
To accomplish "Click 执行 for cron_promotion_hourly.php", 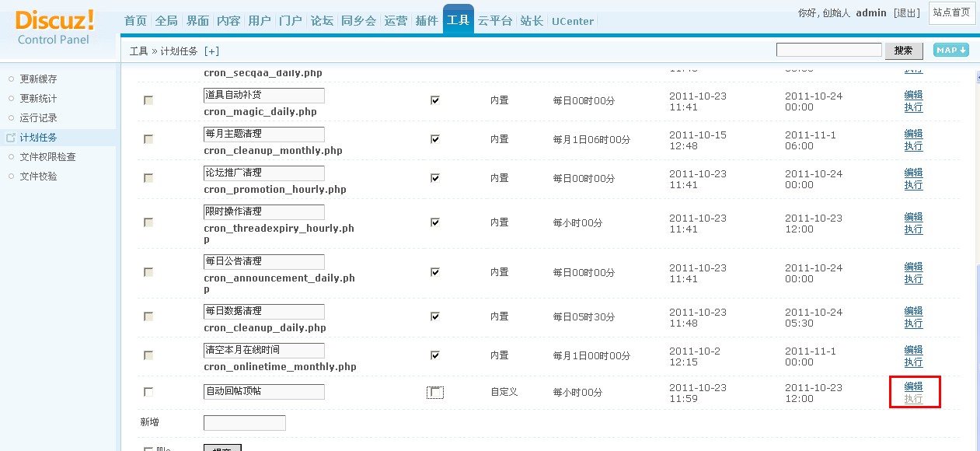I will (x=913, y=185).
